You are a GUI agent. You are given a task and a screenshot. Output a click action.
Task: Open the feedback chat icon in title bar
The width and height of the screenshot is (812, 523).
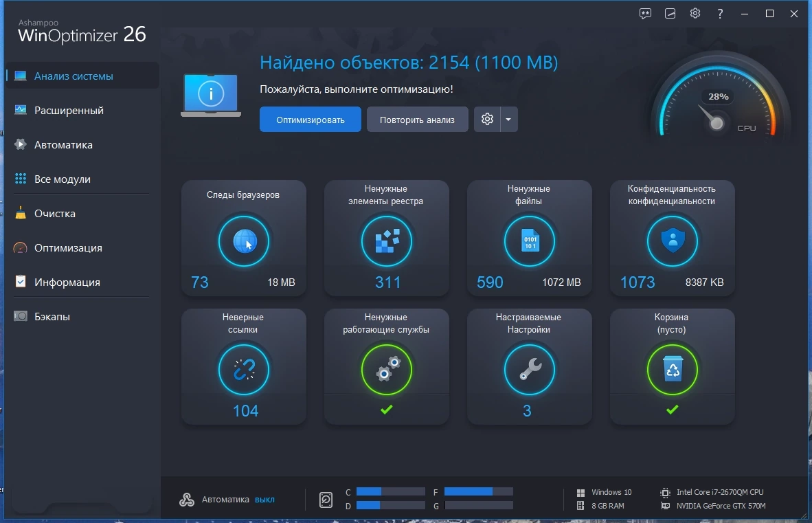[x=645, y=14]
